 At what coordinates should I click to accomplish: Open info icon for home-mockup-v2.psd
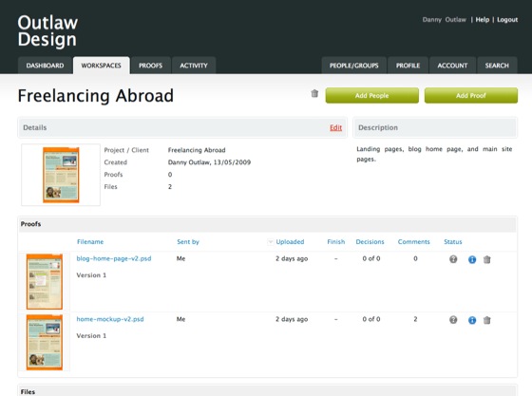pyautogui.click(x=472, y=320)
